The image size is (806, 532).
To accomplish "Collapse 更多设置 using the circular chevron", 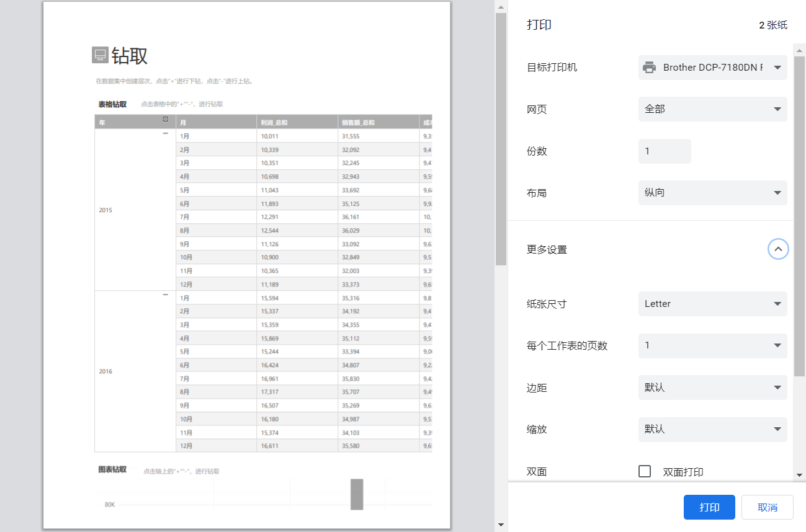I will pos(778,249).
